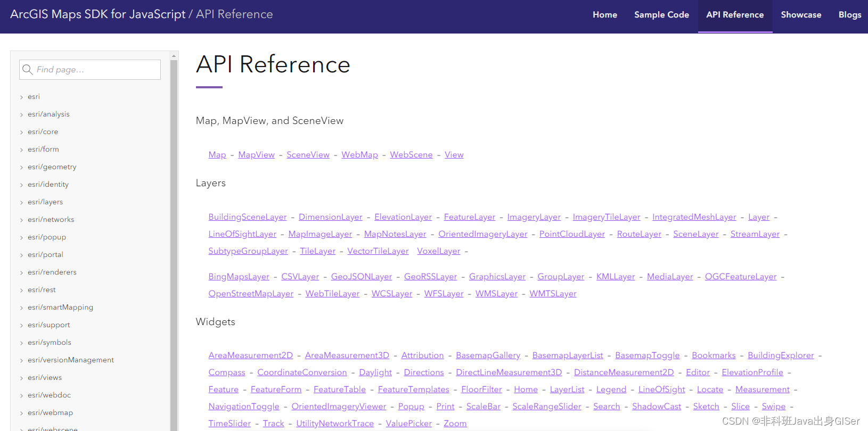
Task: Expand the esri/webdoc node
Action: tap(21, 395)
